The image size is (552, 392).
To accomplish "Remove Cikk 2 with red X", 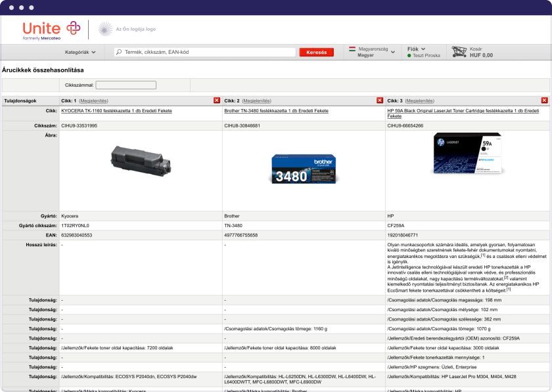I will [380, 100].
